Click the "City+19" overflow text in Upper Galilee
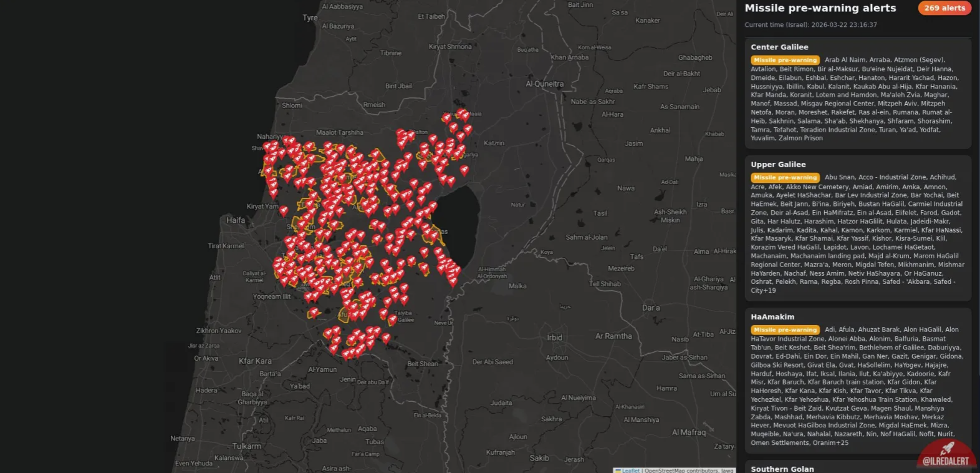Screen dimensions: 980x473 pyautogui.click(x=763, y=290)
